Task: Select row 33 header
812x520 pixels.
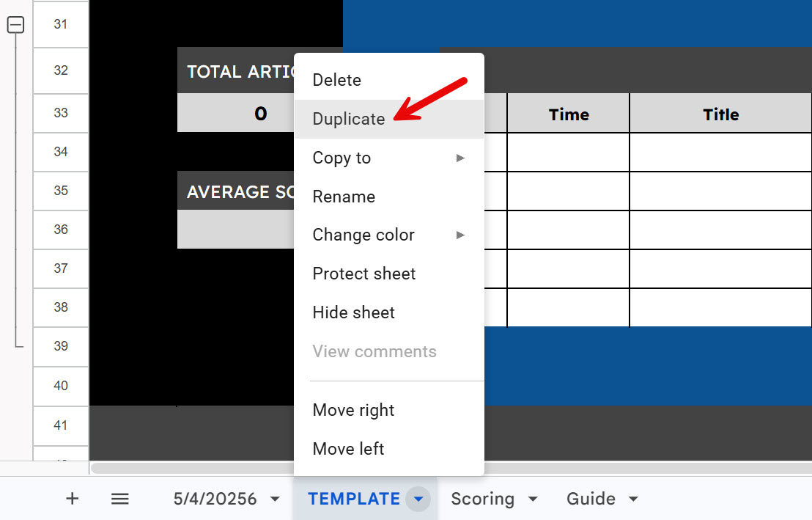Action: 61,112
